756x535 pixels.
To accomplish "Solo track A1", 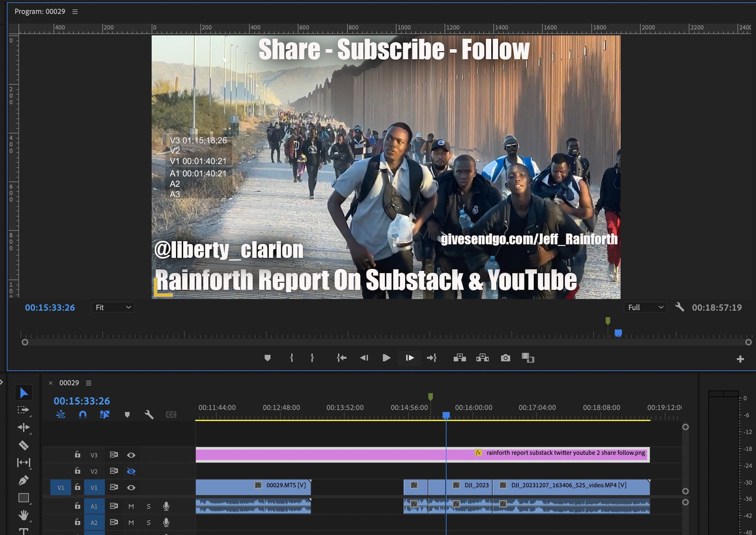I will pos(149,506).
